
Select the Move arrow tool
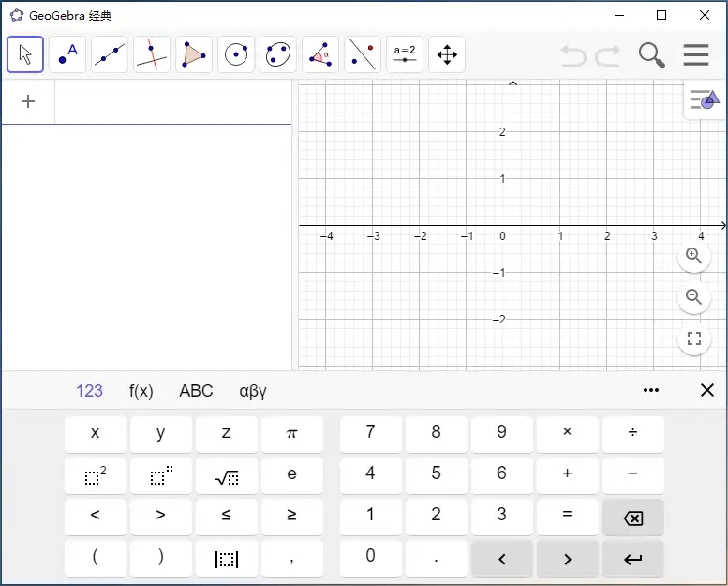point(25,54)
